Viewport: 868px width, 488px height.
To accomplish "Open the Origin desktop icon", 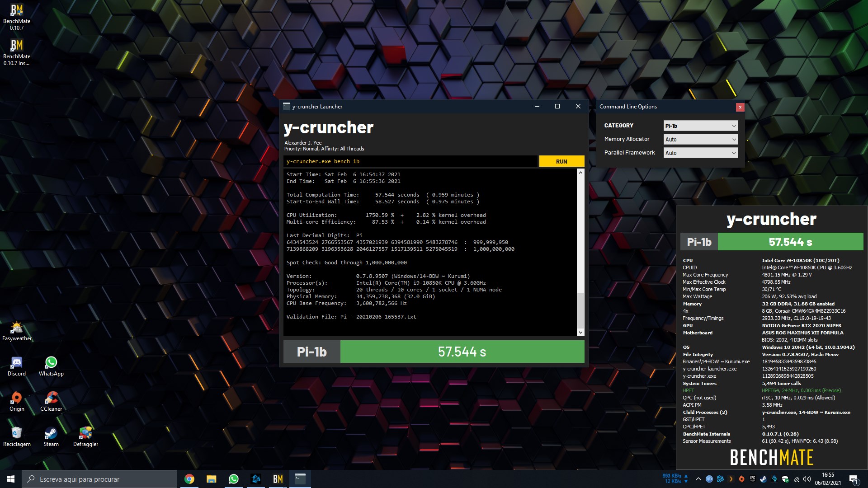I will coord(17,402).
